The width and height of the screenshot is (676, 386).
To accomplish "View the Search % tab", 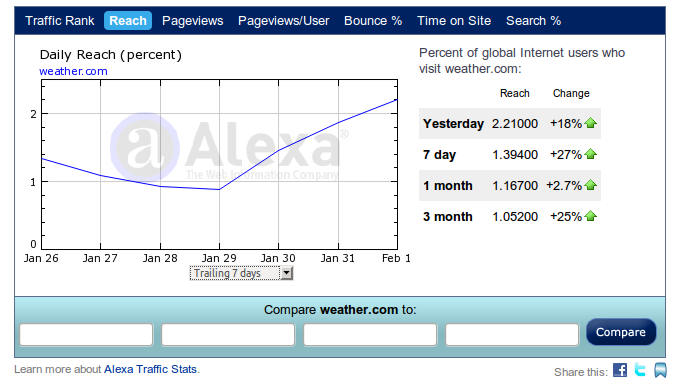I will coord(533,21).
